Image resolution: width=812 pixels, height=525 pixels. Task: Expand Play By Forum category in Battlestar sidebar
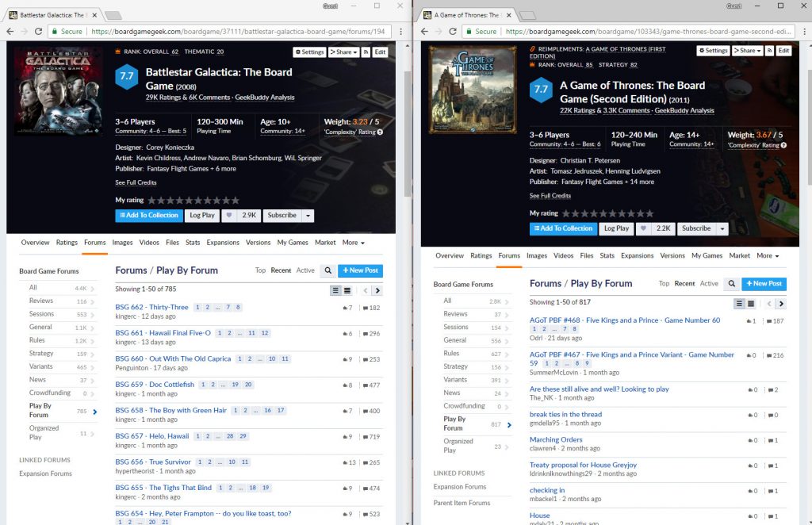pos(95,412)
